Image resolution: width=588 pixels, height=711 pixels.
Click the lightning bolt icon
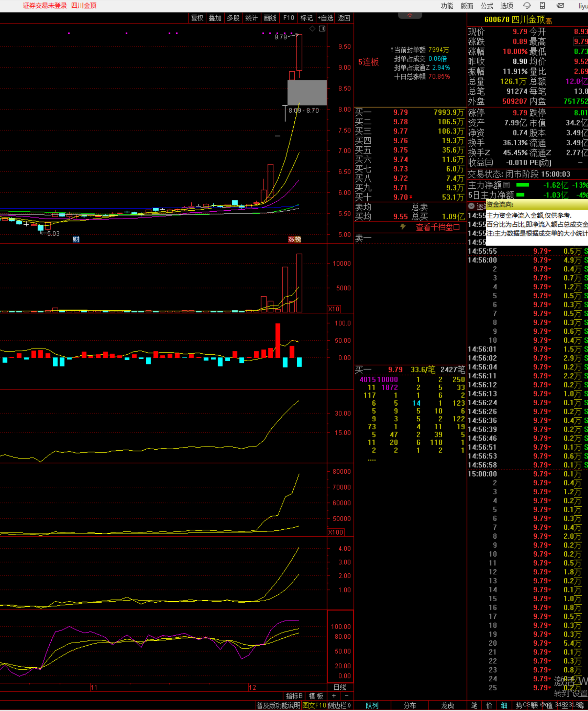tap(403, 227)
